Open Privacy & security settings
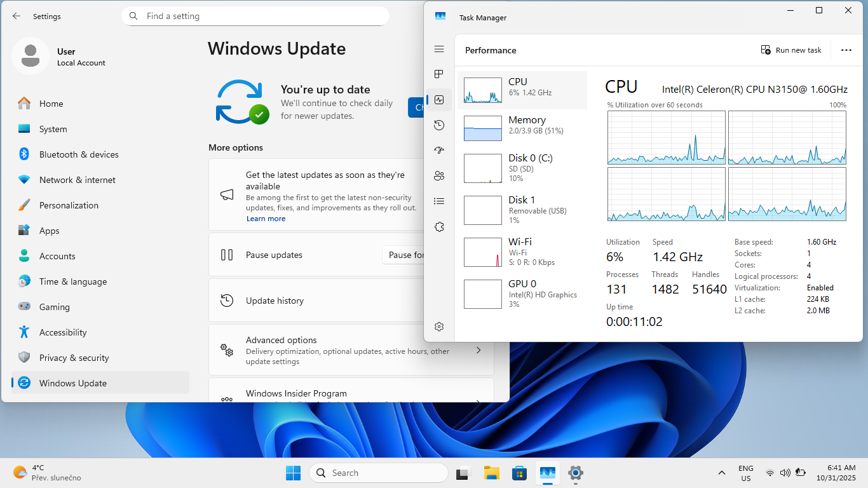The height and width of the screenshot is (488, 868). click(100, 358)
